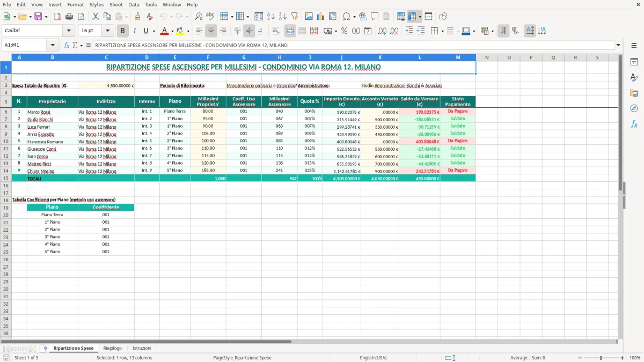Open the sidebar Styles deck icon
The width and height of the screenshot is (644, 362).
click(x=634, y=78)
